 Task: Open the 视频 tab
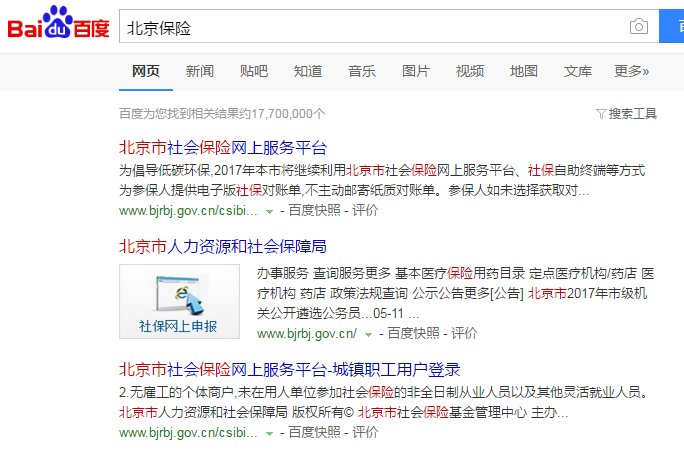[x=470, y=71]
